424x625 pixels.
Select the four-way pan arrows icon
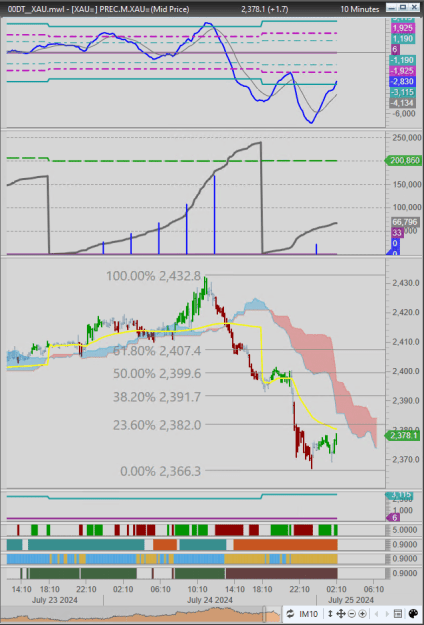click(x=341, y=613)
